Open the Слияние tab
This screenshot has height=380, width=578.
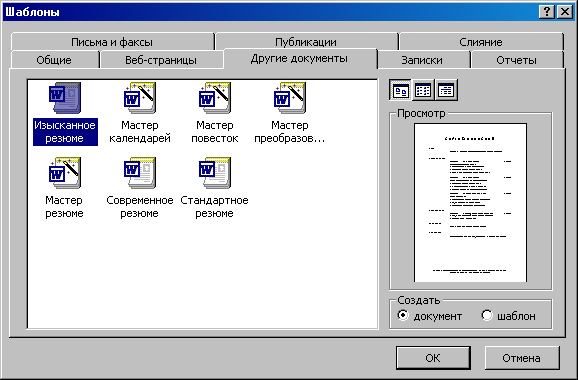point(481,42)
